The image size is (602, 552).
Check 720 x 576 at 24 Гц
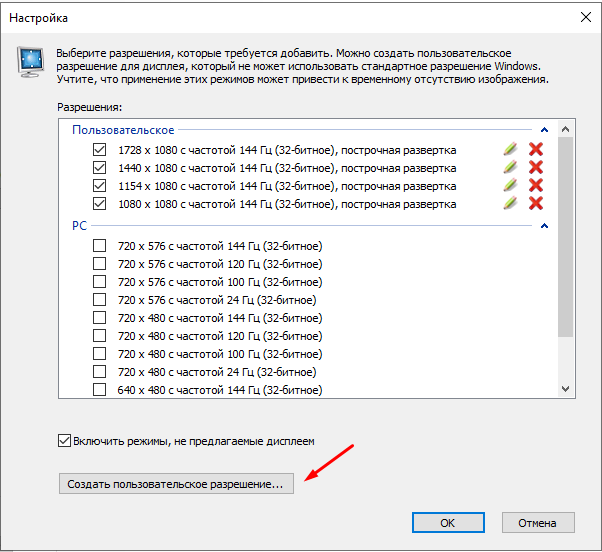[x=99, y=299]
